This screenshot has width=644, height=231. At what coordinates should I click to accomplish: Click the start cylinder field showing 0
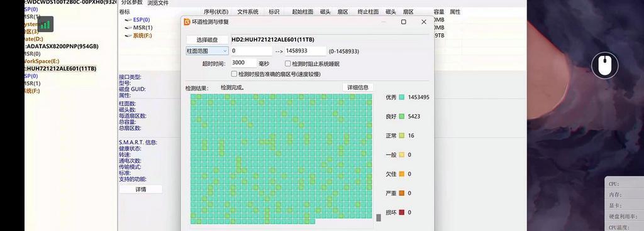(x=252, y=51)
